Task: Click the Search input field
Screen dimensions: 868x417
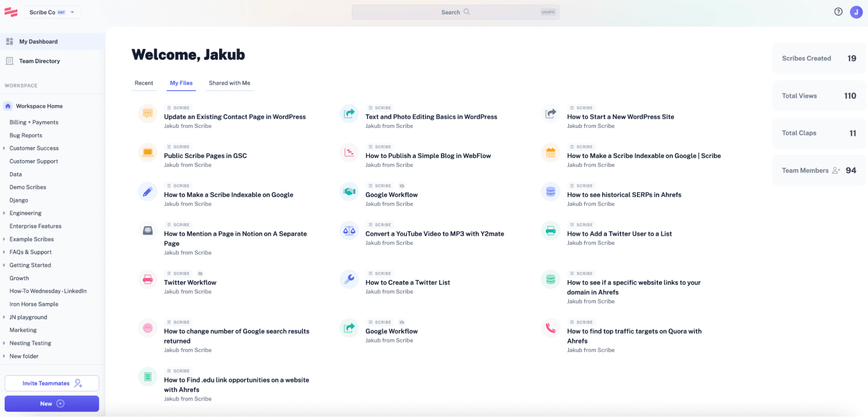Action: point(455,12)
